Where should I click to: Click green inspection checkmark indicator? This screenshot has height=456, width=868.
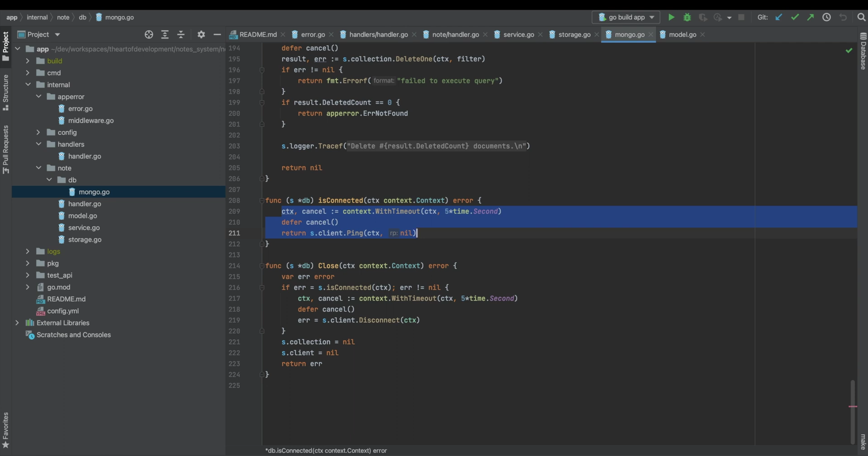849,50
